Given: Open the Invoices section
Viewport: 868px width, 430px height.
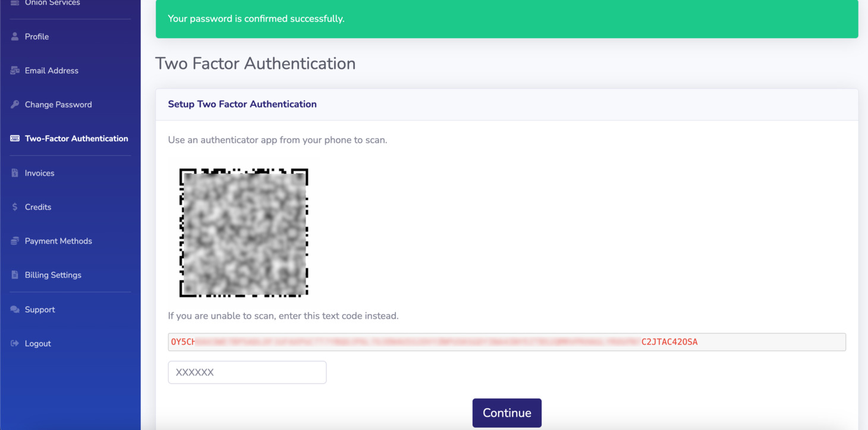Looking at the screenshot, I should point(40,173).
